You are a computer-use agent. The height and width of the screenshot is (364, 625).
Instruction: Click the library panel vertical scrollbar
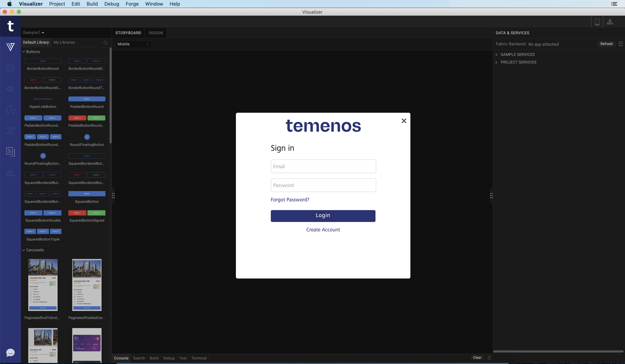point(110,96)
